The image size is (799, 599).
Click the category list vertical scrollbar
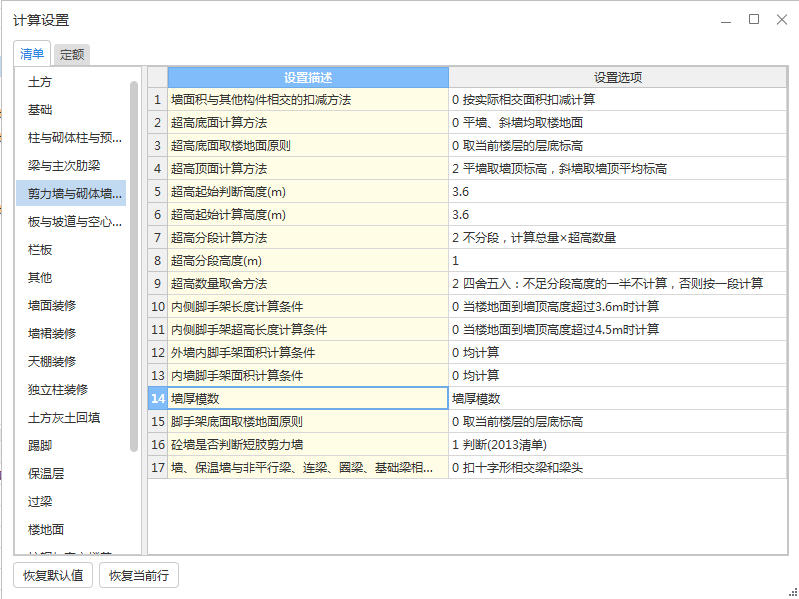pos(134,266)
